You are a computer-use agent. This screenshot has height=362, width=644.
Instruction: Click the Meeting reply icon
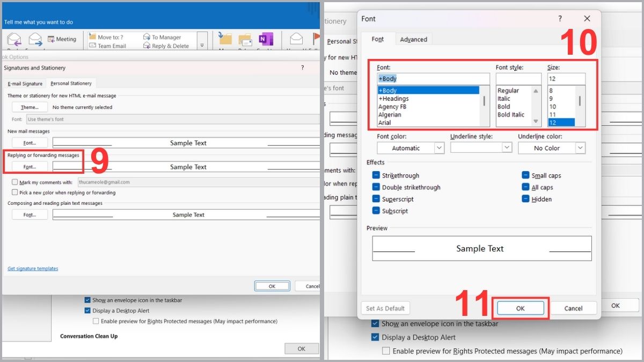(62, 39)
